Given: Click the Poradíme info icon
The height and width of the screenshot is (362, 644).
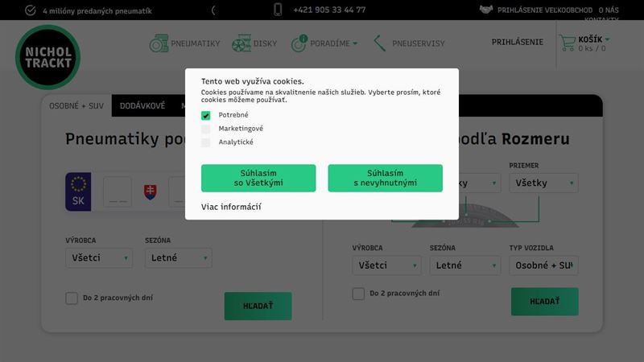Looking at the screenshot, I should pyautogui.click(x=299, y=43).
